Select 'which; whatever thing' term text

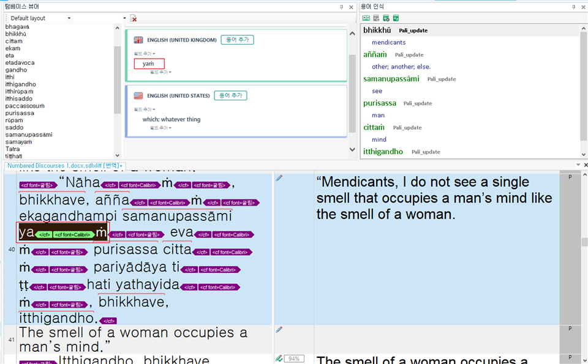click(x=171, y=119)
